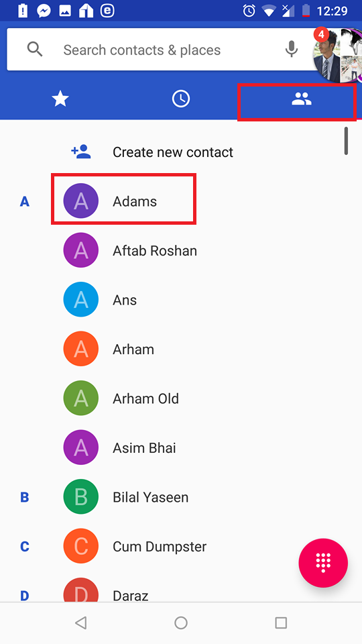Tap the microphone voice search icon
This screenshot has height=644, width=362.
[x=292, y=49]
